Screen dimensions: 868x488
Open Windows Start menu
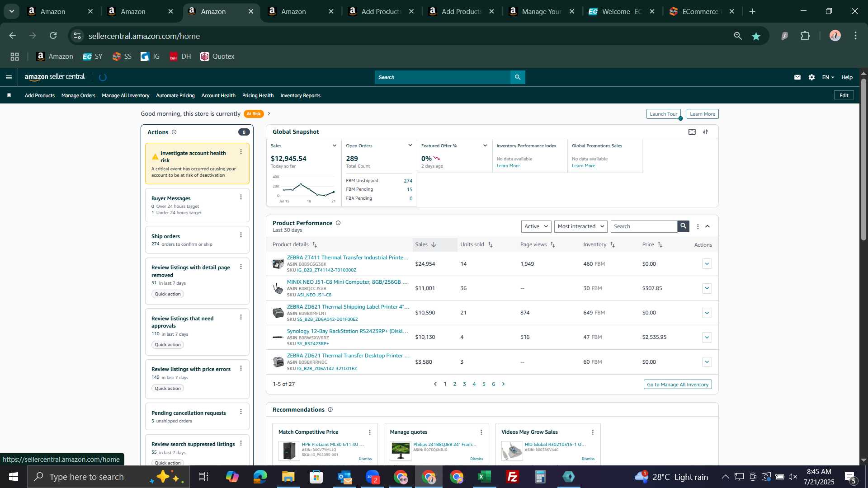(x=14, y=477)
